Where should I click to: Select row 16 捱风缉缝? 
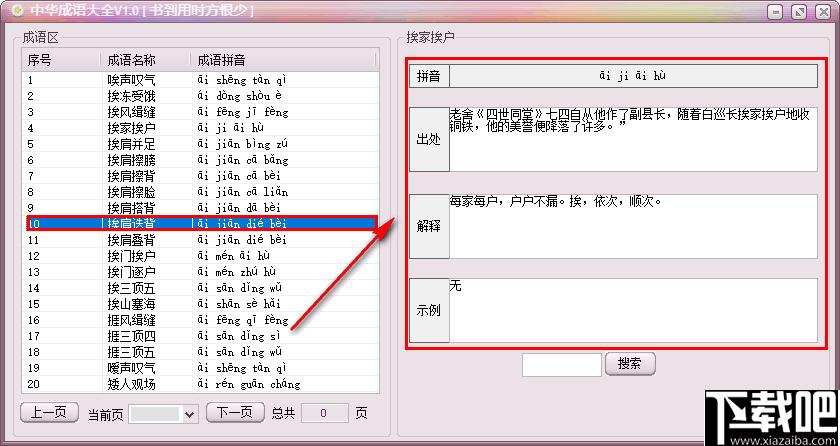point(200,320)
